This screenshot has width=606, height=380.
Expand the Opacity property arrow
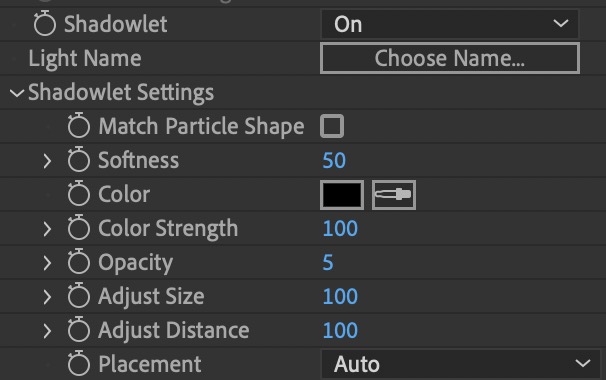(47, 262)
